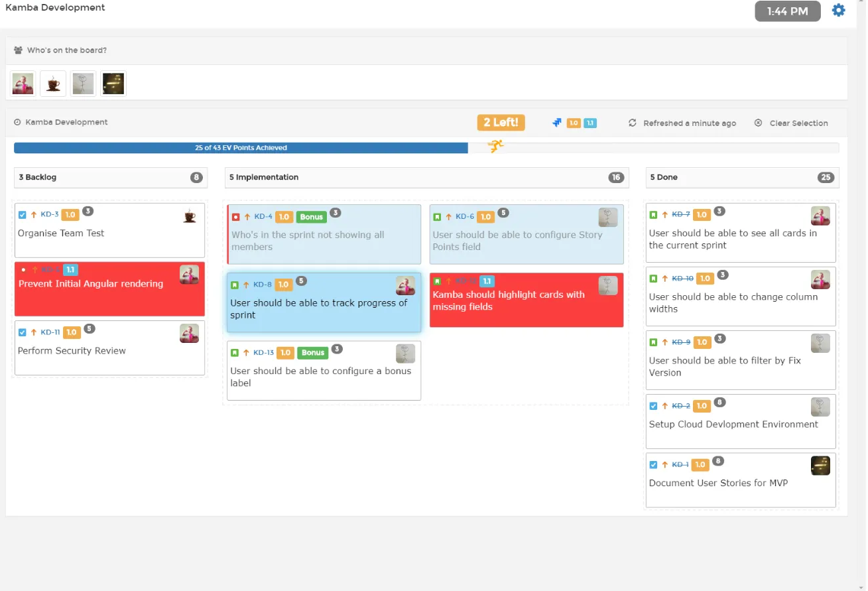This screenshot has height=591, width=868.
Task: Click the task checkbox icon on KD-2
Action: coord(653,406)
